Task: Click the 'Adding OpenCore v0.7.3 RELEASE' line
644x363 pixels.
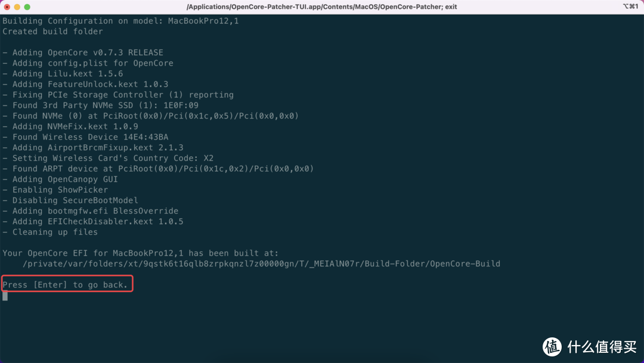Action: click(83, 52)
